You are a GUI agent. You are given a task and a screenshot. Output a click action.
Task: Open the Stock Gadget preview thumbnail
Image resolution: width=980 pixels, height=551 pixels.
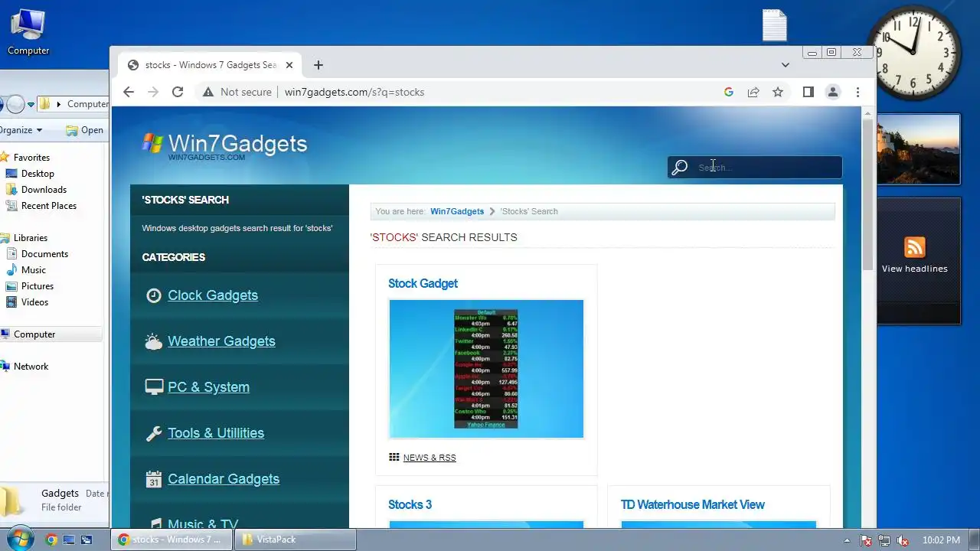pos(486,369)
